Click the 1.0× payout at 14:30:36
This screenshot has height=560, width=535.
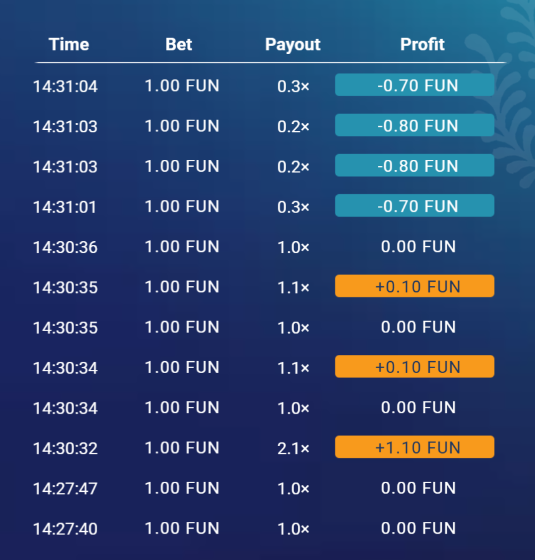click(293, 248)
